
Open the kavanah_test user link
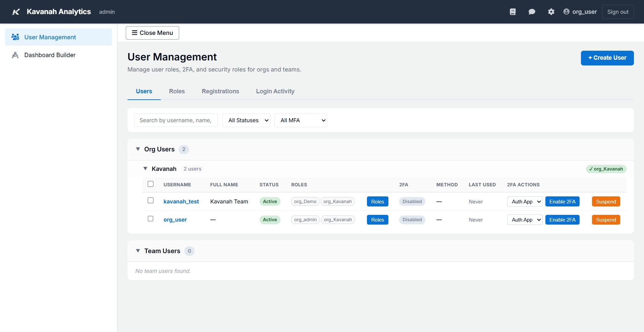pyautogui.click(x=181, y=201)
